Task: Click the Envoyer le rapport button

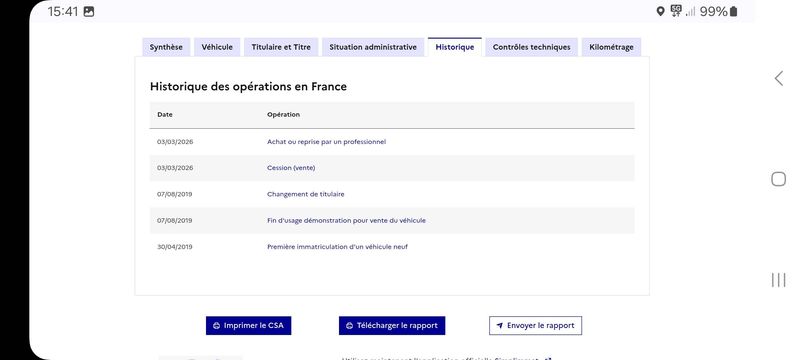Action: tap(535, 326)
